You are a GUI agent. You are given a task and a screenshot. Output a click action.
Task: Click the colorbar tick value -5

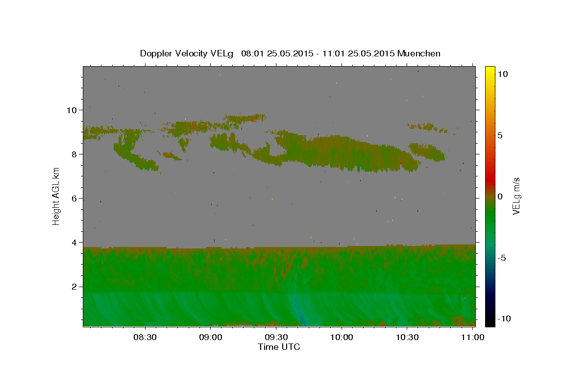pyautogui.click(x=502, y=258)
